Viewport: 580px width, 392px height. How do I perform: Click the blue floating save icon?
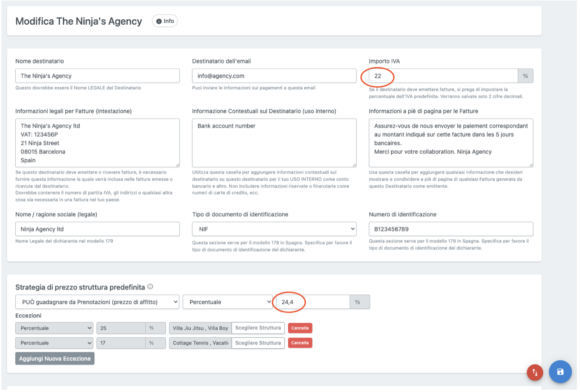click(x=560, y=372)
